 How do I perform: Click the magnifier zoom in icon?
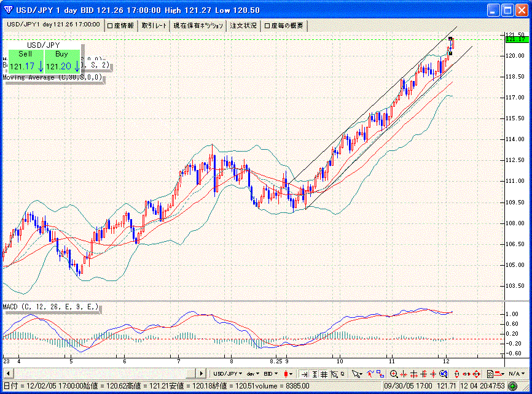tap(394, 373)
